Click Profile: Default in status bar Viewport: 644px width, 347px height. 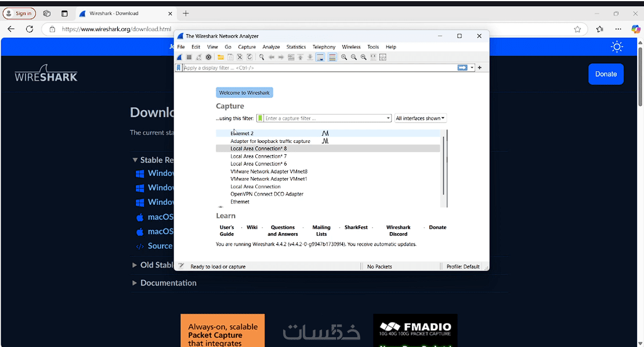[x=463, y=266]
